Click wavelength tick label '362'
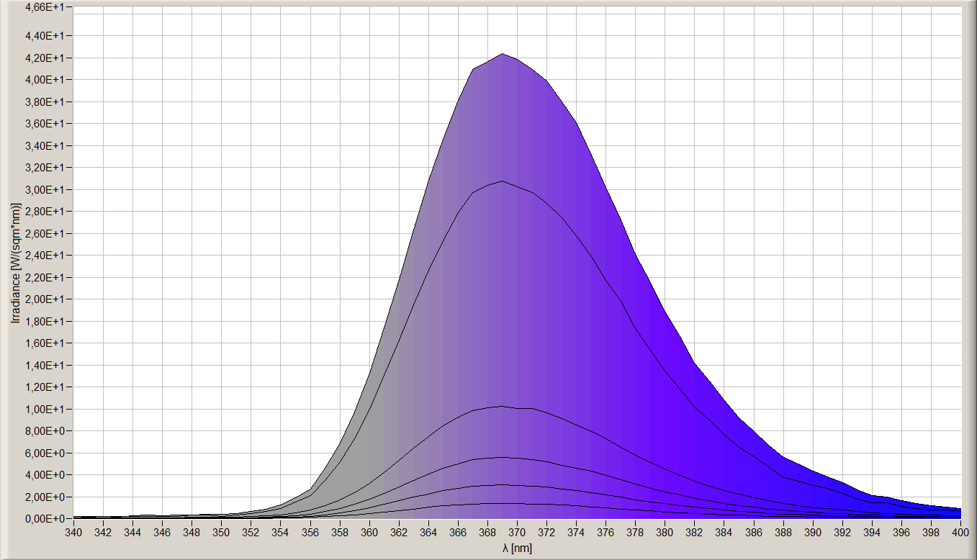This screenshot has height=560, width=977. point(399,533)
